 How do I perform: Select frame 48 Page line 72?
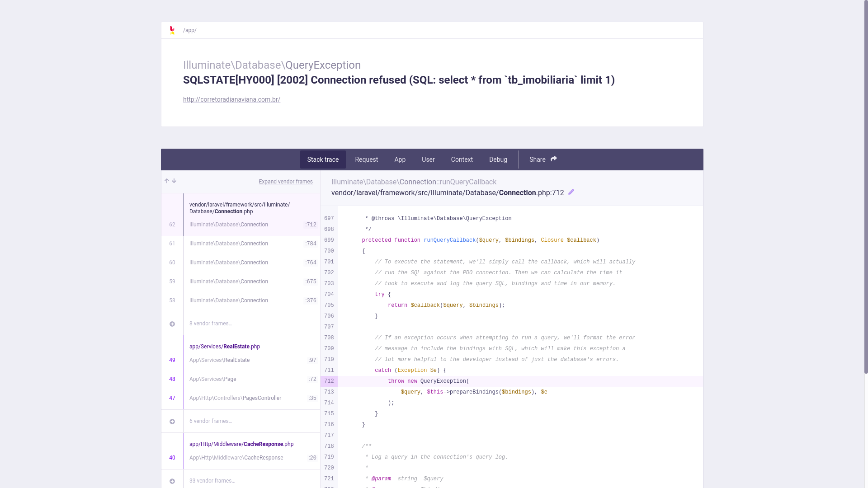pyautogui.click(x=241, y=379)
